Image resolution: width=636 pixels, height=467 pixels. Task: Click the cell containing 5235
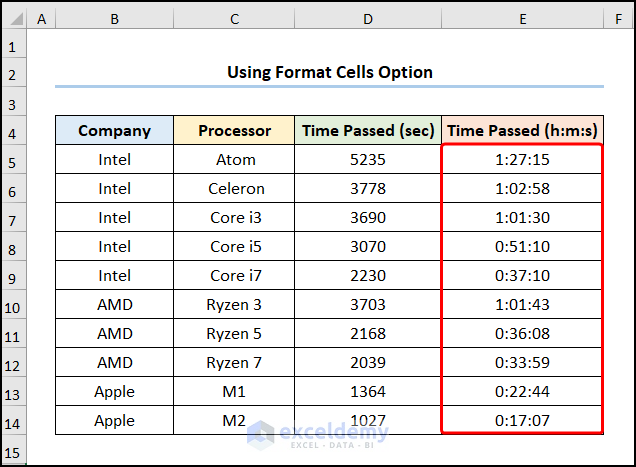(x=368, y=160)
